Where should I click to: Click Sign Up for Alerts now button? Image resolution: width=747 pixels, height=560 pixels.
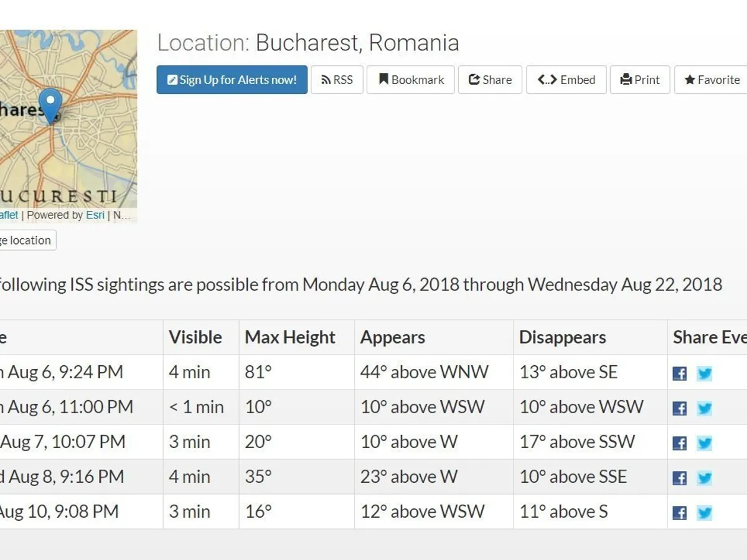[232, 80]
